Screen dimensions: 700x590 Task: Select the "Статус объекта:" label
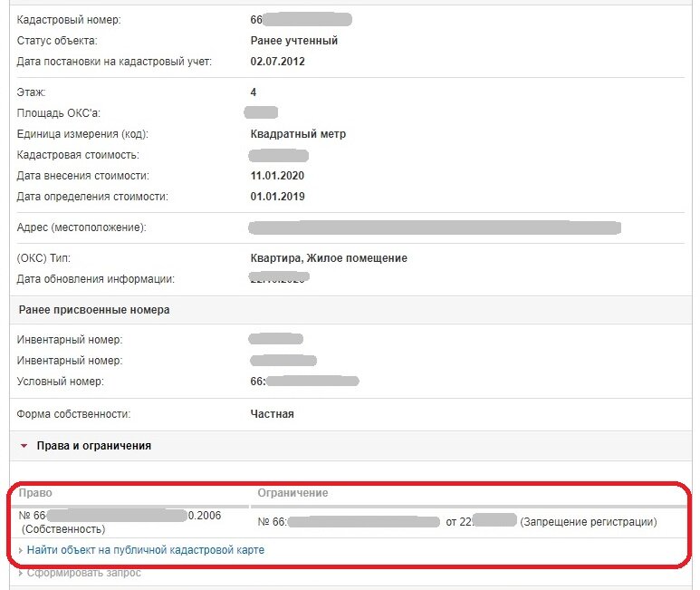coord(57,41)
